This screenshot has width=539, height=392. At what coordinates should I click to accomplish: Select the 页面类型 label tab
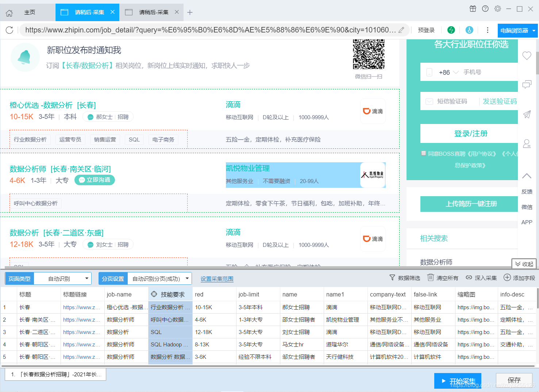pyautogui.click(x=20, y=279)
